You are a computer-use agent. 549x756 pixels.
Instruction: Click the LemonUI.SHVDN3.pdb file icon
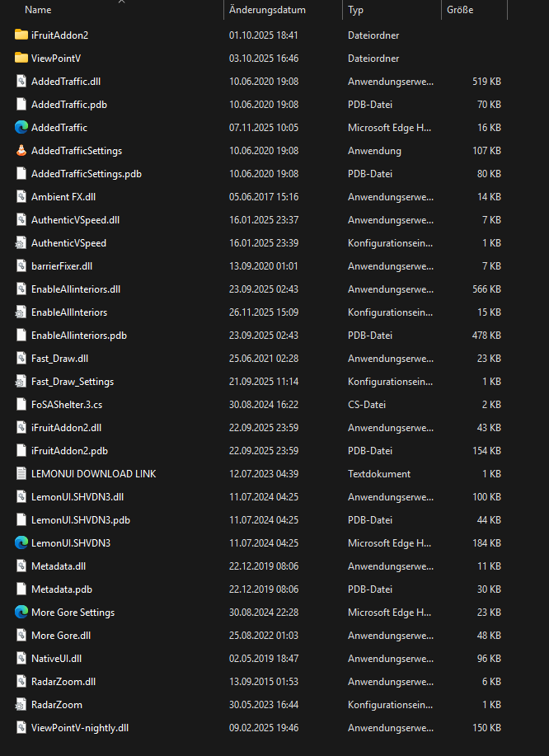pyautogui.click(x=21, y=519)
